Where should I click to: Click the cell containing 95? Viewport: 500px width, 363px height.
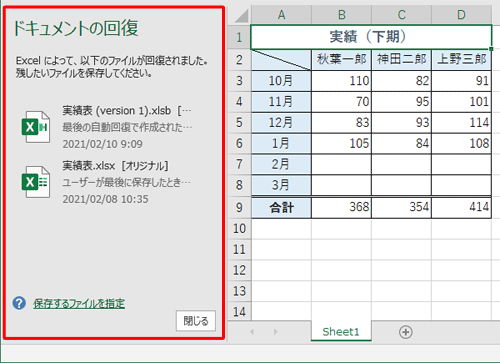tap(401, 102)
